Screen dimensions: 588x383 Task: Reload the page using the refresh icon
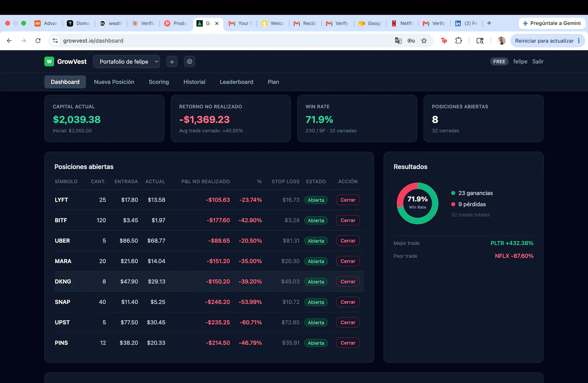(x=38, y=40)
